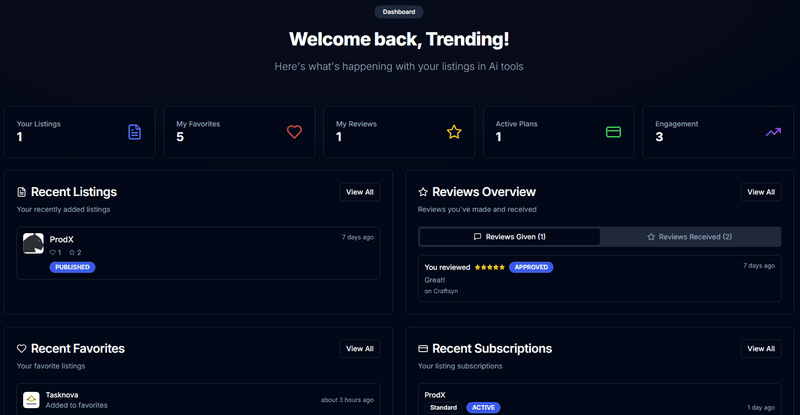This screenshot has height=415, width=800.
Task: Click 'Your listing subscriptions' subtitle
Action: (460, 366)
